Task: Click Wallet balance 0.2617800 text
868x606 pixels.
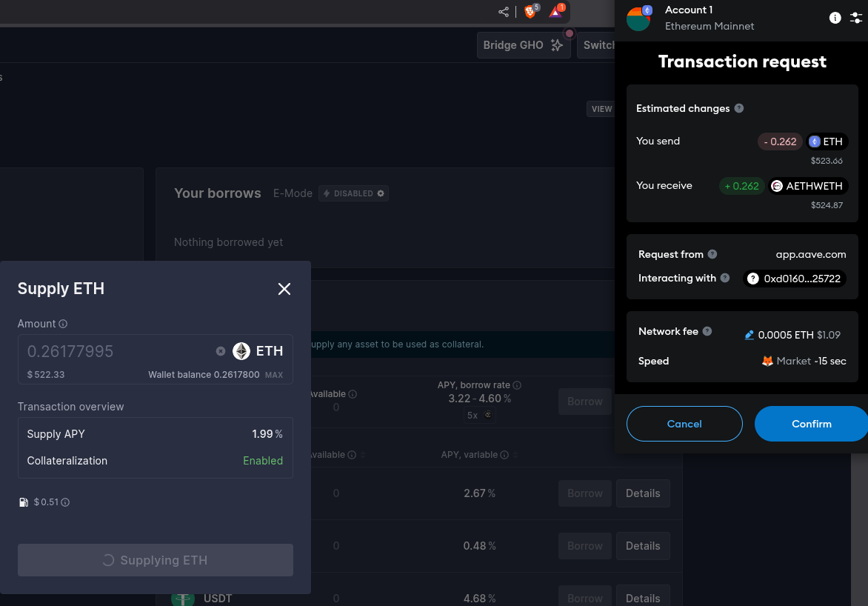Action: pos(204,375)
